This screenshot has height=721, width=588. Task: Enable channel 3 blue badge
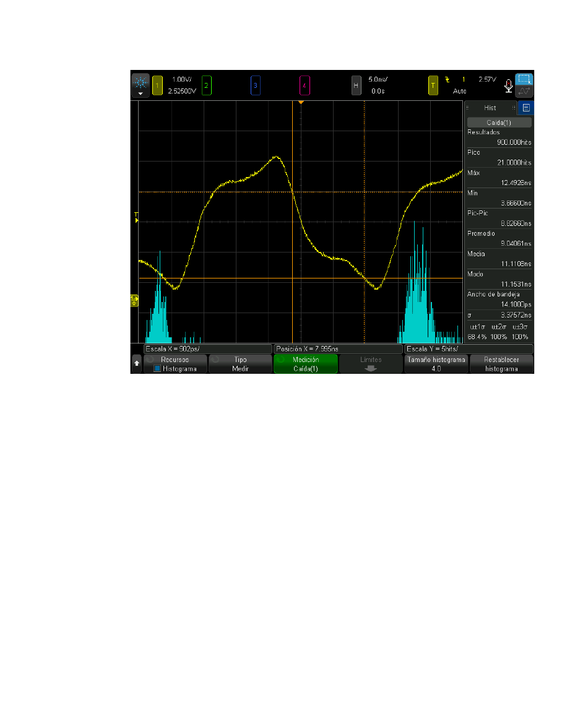256,85
